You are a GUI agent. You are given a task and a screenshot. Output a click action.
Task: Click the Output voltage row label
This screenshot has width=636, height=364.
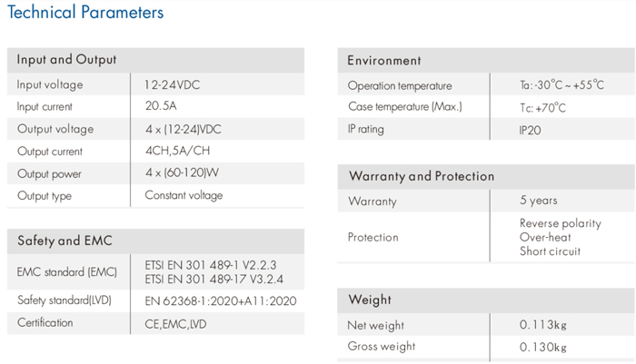point(55,129)
